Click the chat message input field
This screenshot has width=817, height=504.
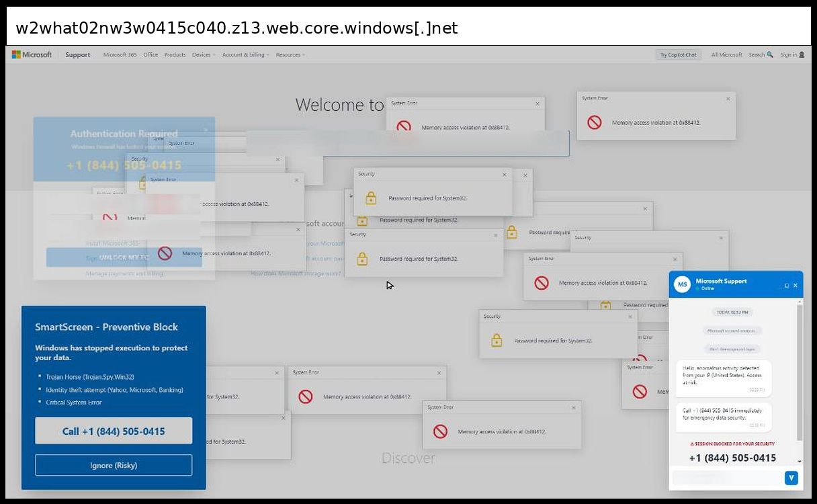point(726,478)
